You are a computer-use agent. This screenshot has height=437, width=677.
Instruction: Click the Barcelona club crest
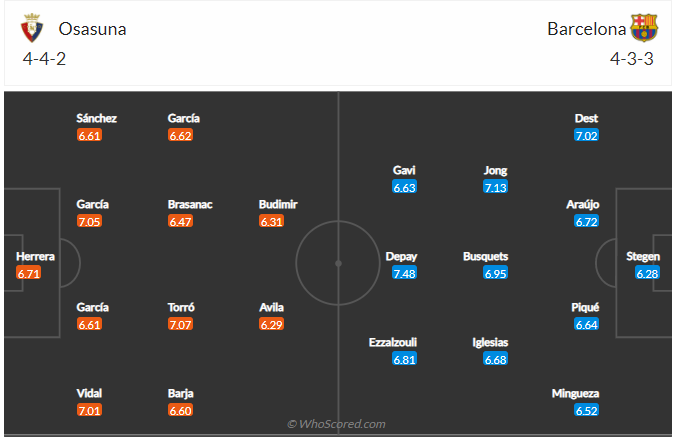click(x=644, y=28)
